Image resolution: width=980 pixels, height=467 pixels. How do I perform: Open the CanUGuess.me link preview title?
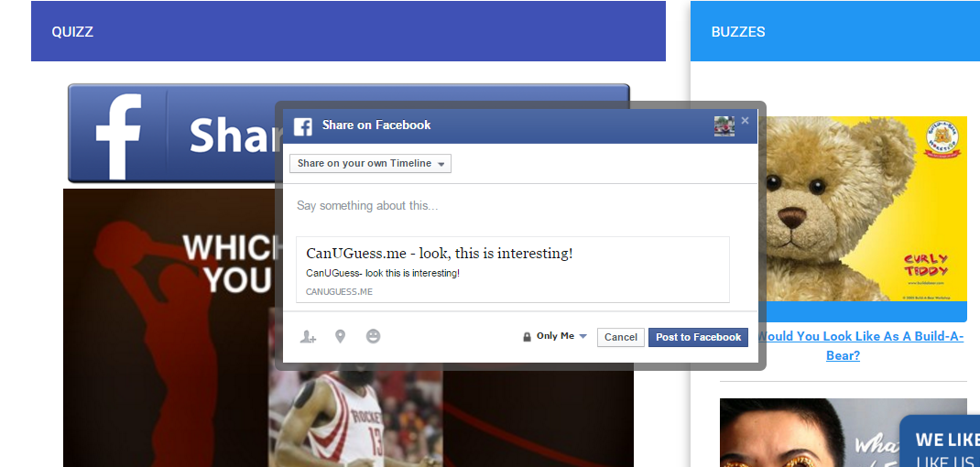[x=439, y=254]
